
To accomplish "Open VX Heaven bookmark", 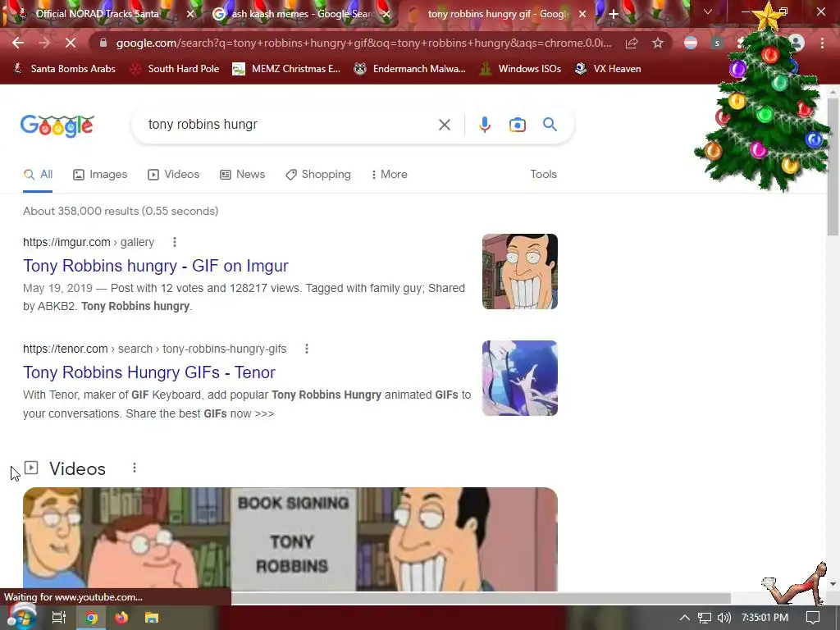I will pos(608,69).
